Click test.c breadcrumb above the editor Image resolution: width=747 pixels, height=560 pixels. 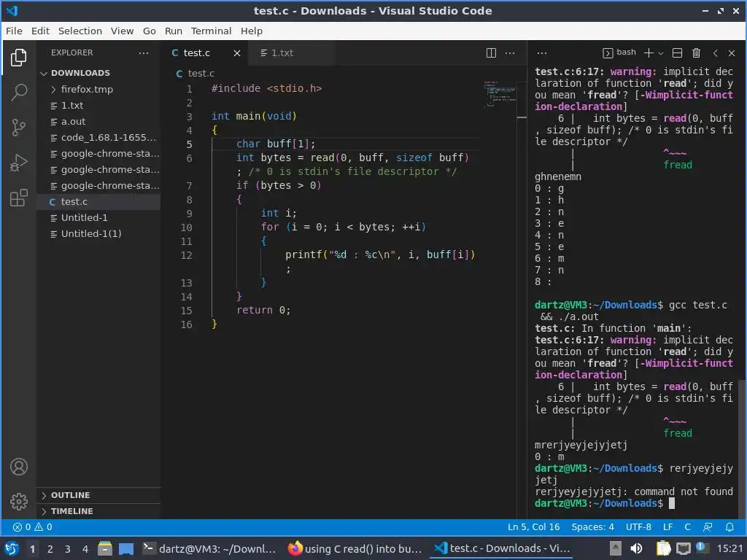tap(196, 74)
